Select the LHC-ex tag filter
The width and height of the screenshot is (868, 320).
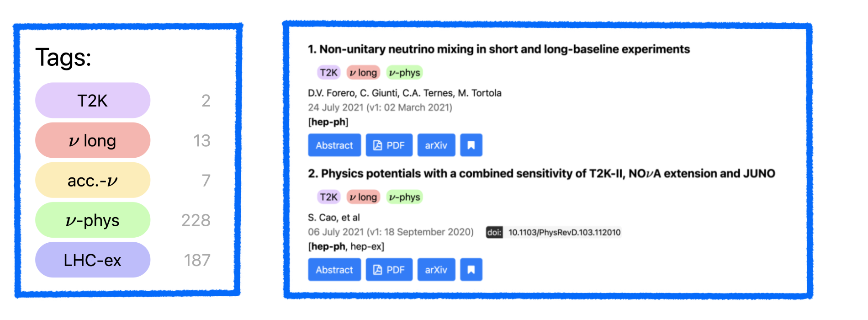pos(93,260)
